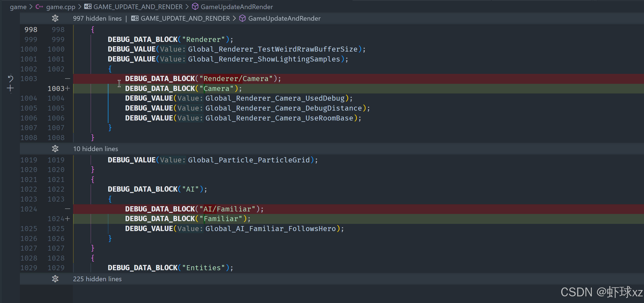Click unfold icon beside 10 hidden lines

click(55, 149)
